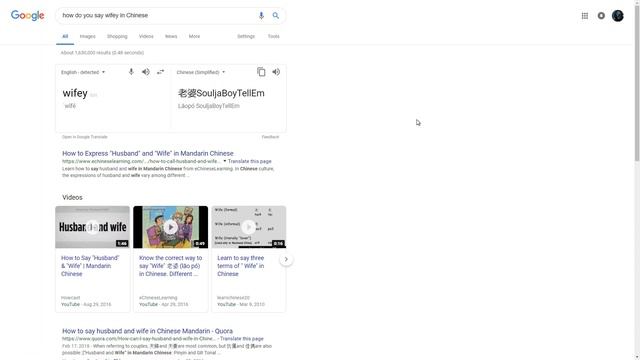Click the Feedback link under translator
The image size is (640, 360).
pos(270,137)
